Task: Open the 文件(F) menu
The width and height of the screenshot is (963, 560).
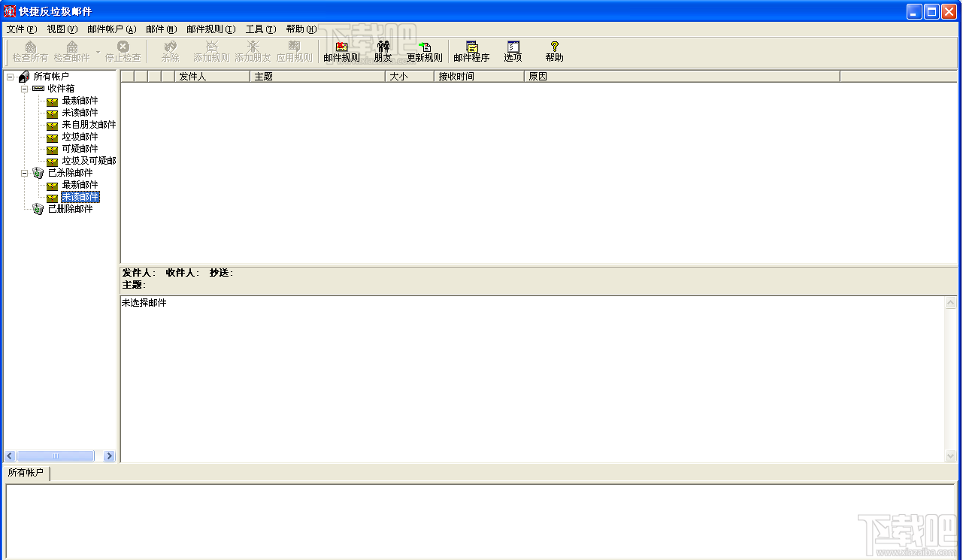Action: click(x=21, y=29)
